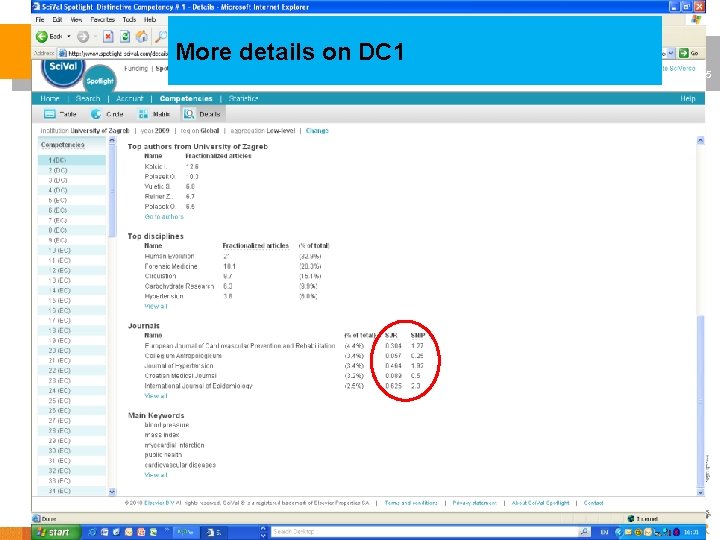This screenshot has height=540, width=720.
Task: Open the Help menu in menu bar
Action: [x=150, y=20]
